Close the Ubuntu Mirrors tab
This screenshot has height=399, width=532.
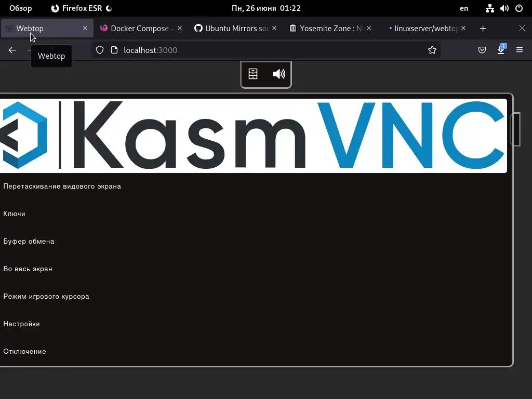pyautogui.click(x=274, y=28)
